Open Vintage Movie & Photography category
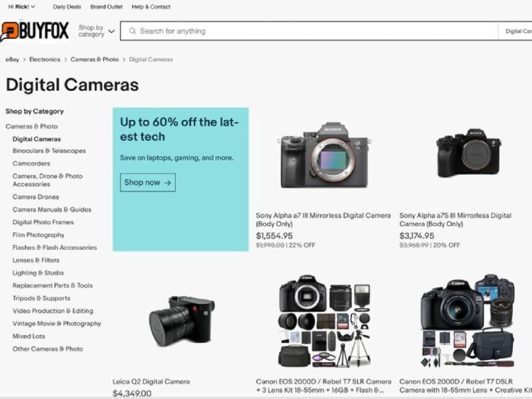Image resolution: width=532 pixels, height=399 pixels. (x=57, y=324)
